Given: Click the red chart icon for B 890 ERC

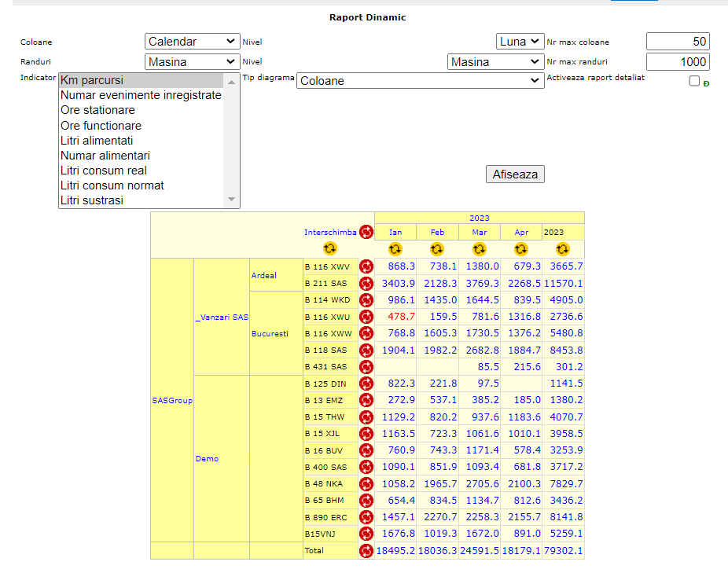Looking at the screenshot, I should pos(366,516).
